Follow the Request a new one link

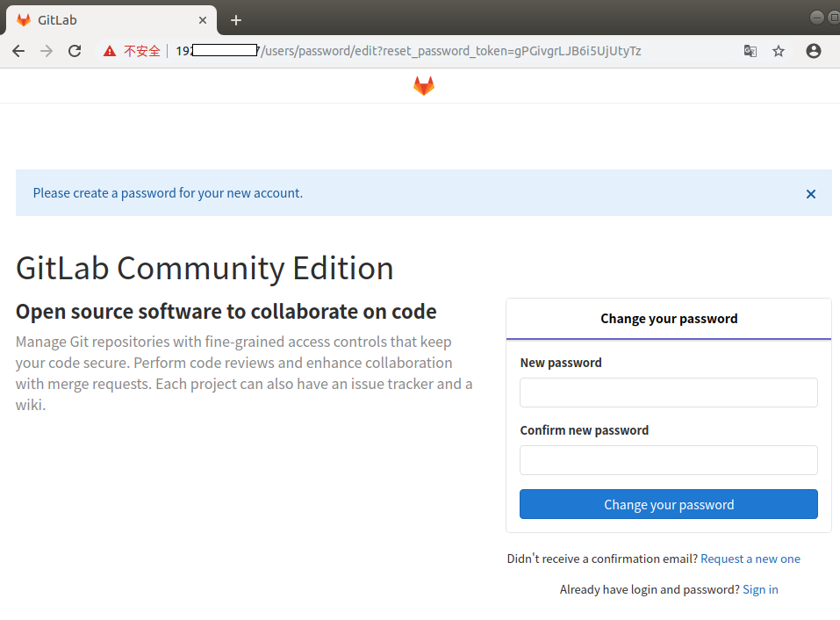point(750,559)
